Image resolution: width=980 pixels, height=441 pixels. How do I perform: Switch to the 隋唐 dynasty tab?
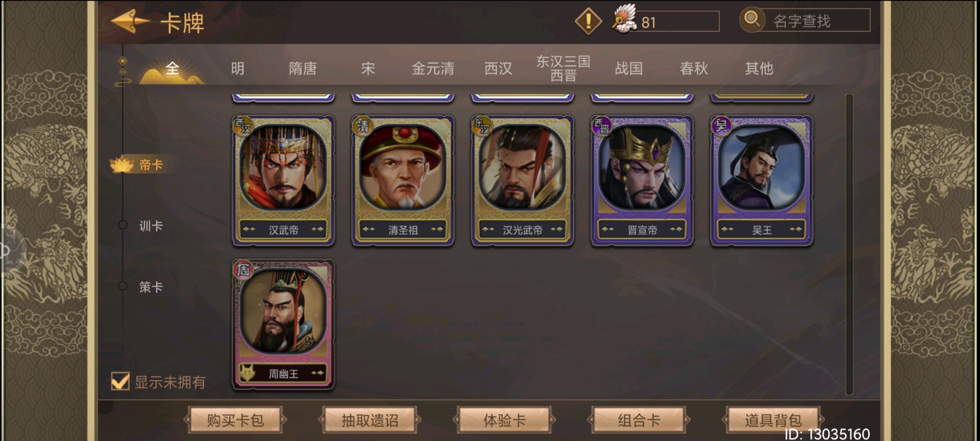(x=303, y=68)
